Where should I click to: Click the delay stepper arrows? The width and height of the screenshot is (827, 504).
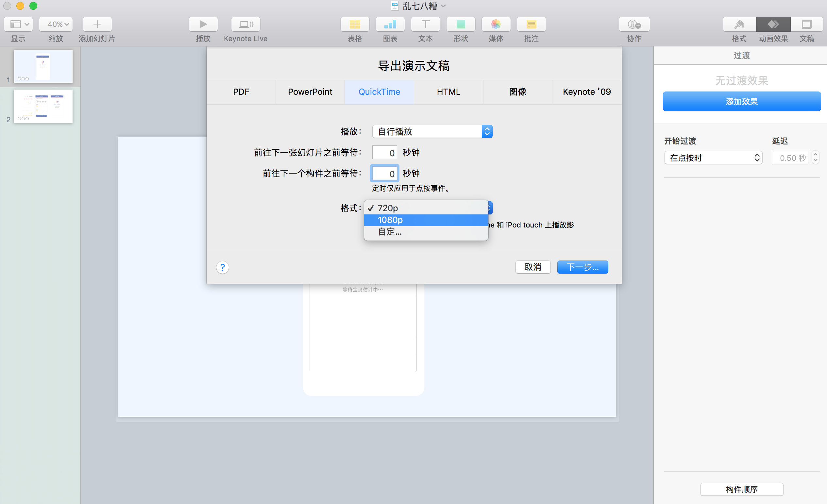click(816, 158)
